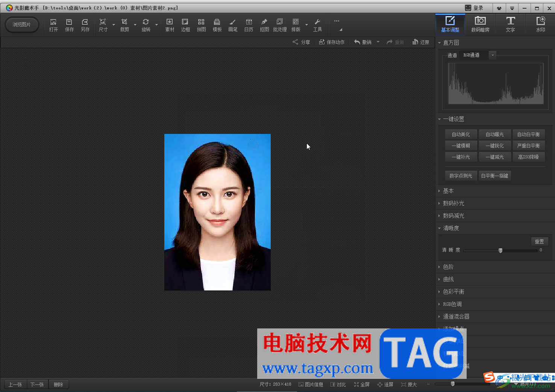
Task: Select the 抠图 (Cutout) tool
Action: point(264,25)
